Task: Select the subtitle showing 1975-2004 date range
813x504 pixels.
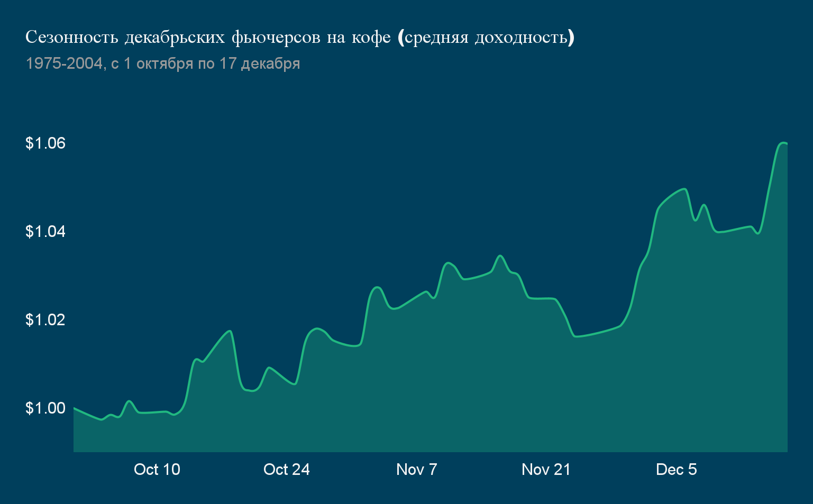Action: [x=162, y=63]
